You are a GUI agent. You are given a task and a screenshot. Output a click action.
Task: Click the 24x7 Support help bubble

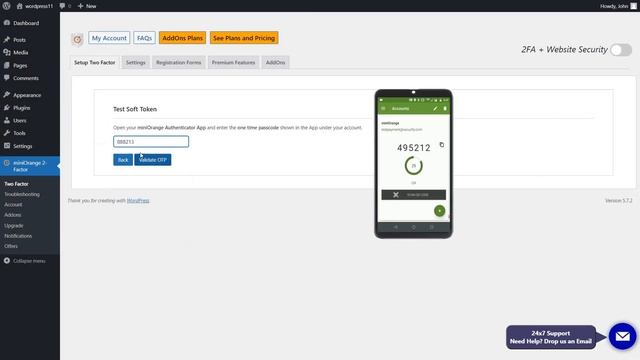pyautogui.click(x=551, y=337)
